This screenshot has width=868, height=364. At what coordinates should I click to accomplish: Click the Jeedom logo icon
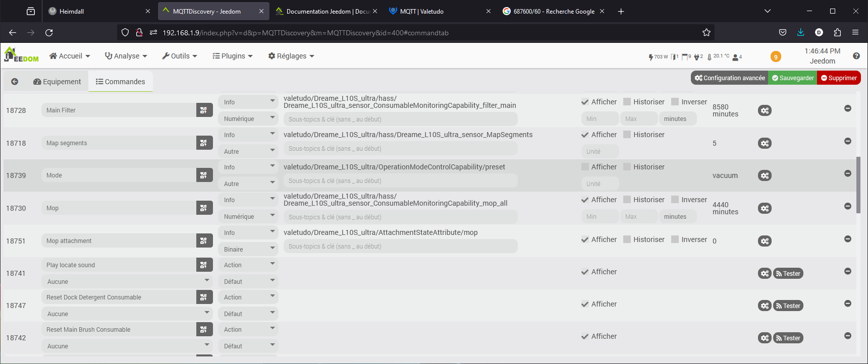pyautogui.click(x=21, y=55)
